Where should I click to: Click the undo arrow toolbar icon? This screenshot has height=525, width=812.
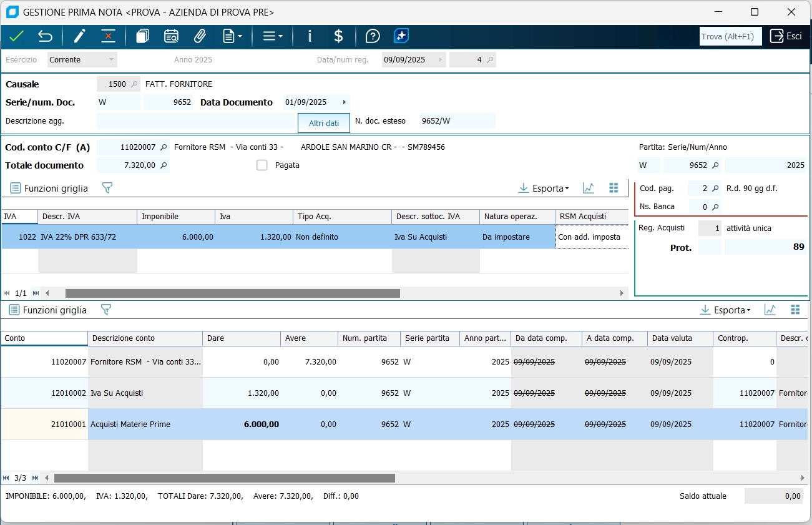pos(46,36)
